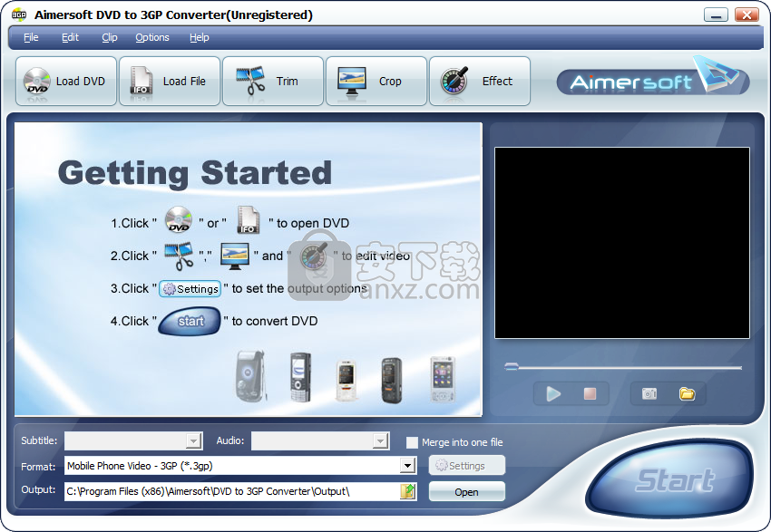Click the Load DVD toolbar button
Screen dimensions: 771x532
coord(66,81)
